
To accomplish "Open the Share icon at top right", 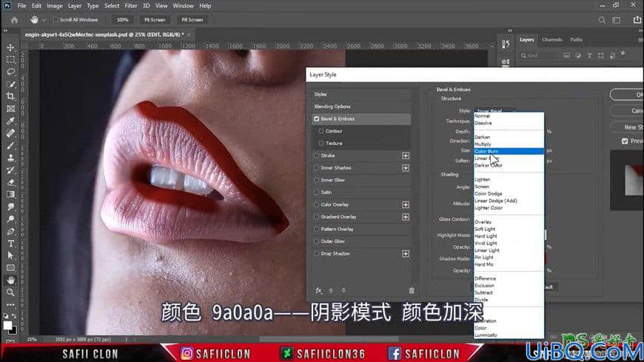I will [x=637, y=20].
